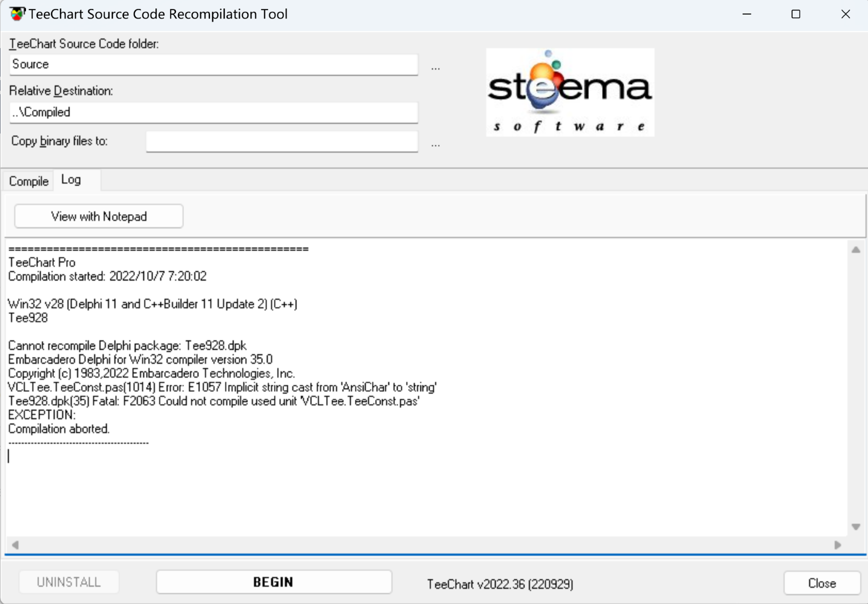Click the 'Copy binary files to:' label
The height and width of the screenshot is (604, 868).
click(x=59, y=141)
